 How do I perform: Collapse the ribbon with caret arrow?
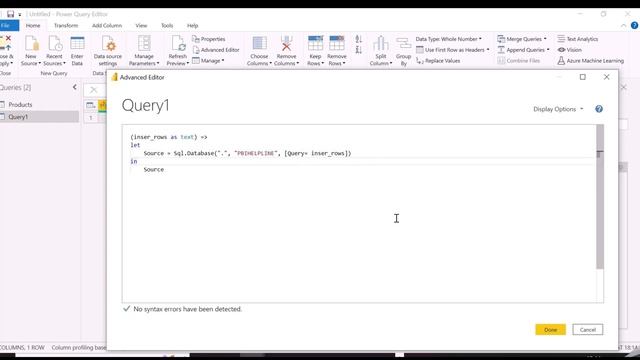623,25
